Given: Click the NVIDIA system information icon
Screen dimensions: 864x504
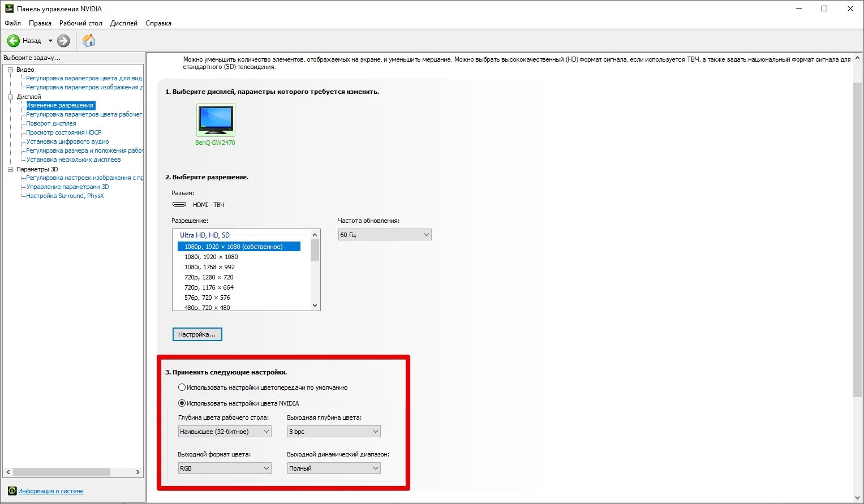Looking at the screenshot, I should pyautogui.click(x=12, y=491).
